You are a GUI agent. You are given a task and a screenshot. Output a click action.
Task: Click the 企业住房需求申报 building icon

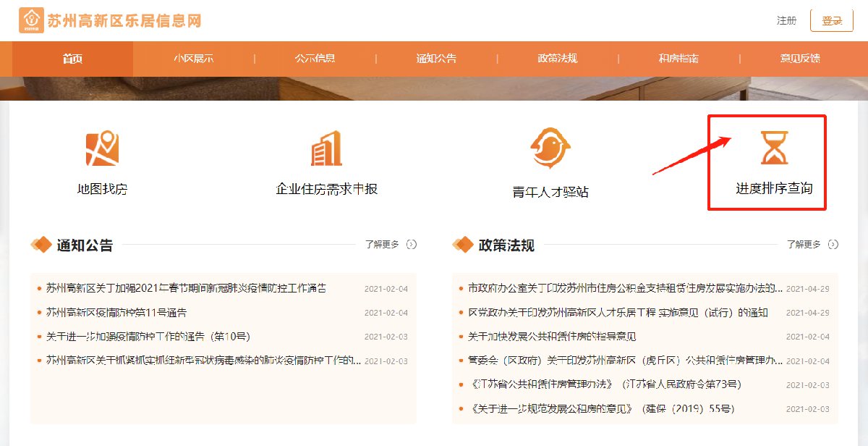pyautogui.click(x=326, y=149)
